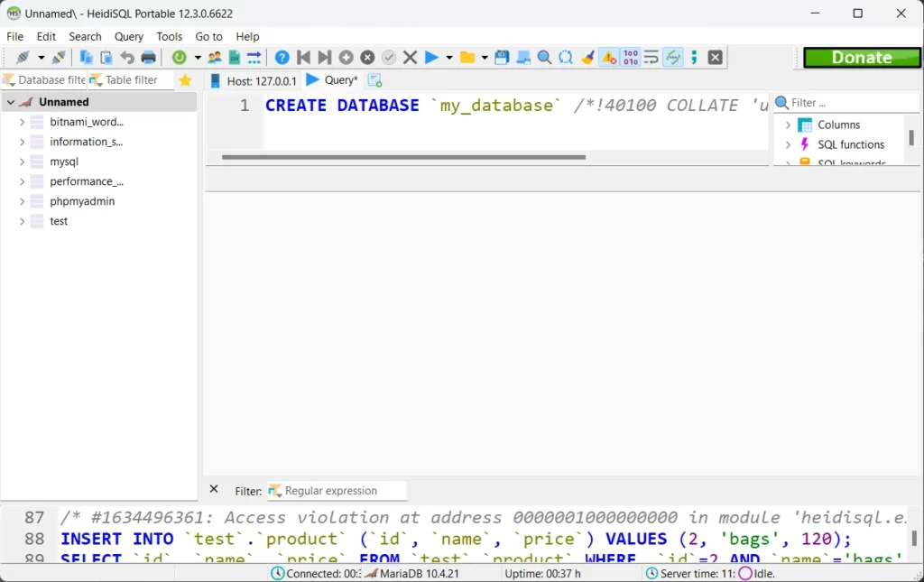Close the filter panel with X
The width and height of the screenshot is (924, 582).
tap(214, 489)
